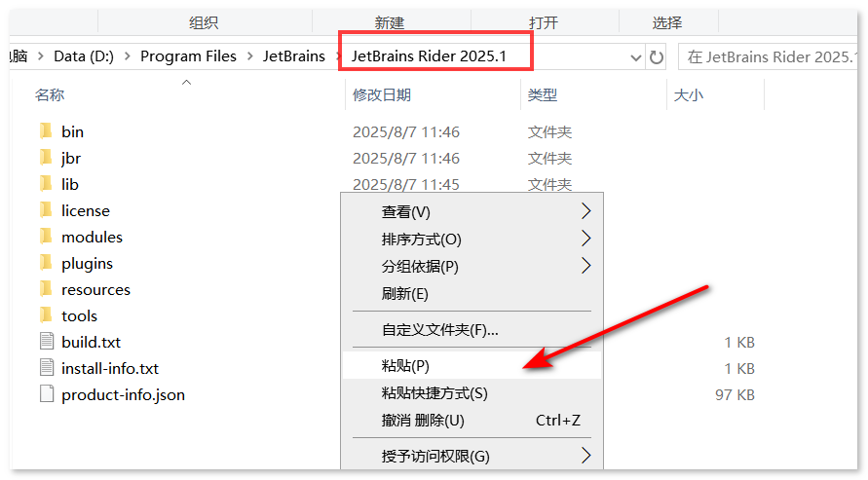Choose 分组依据(P) in context menu

coord(472,266)
